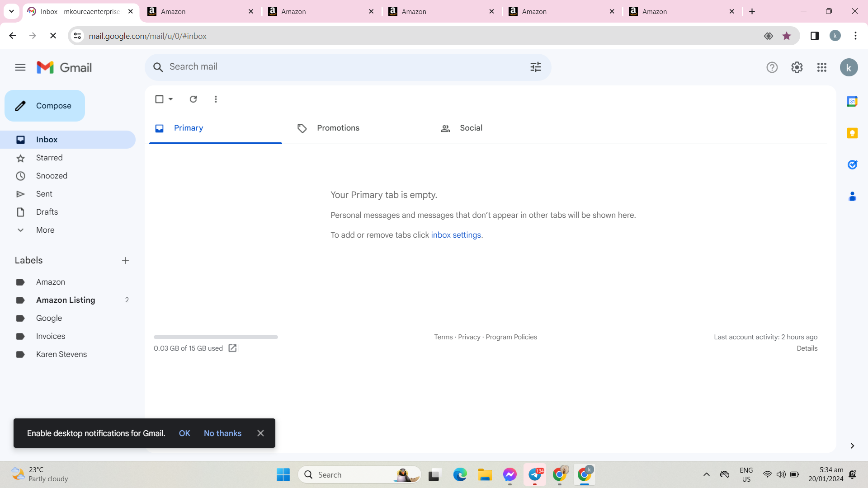Switch to the Primary tab
This screenshot has height=488, width=868.
point(216,128)
